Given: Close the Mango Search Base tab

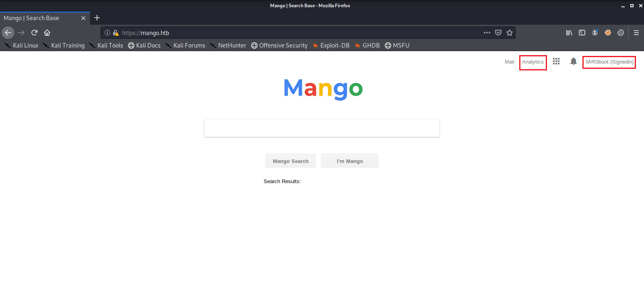Looking at the screenshot, I should 83,18.
